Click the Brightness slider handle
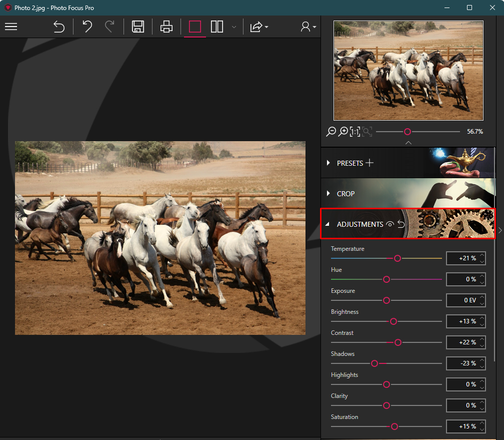This screenshot has height=440, width=504. [x=393, y=321]
